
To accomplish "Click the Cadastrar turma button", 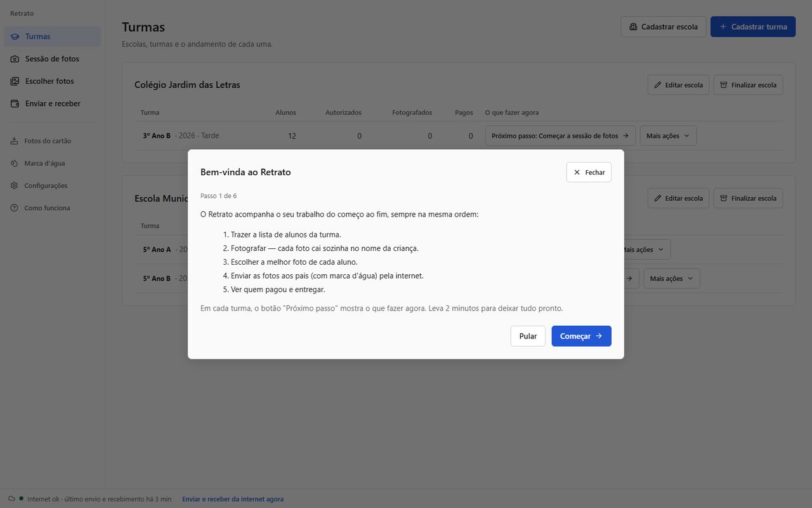I will pos(753,27).
